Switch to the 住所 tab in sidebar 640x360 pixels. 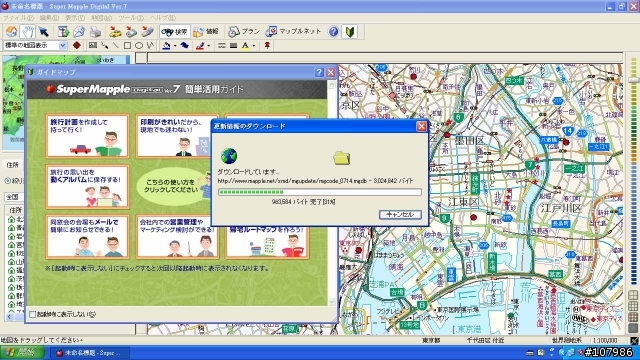coord(13,165)
